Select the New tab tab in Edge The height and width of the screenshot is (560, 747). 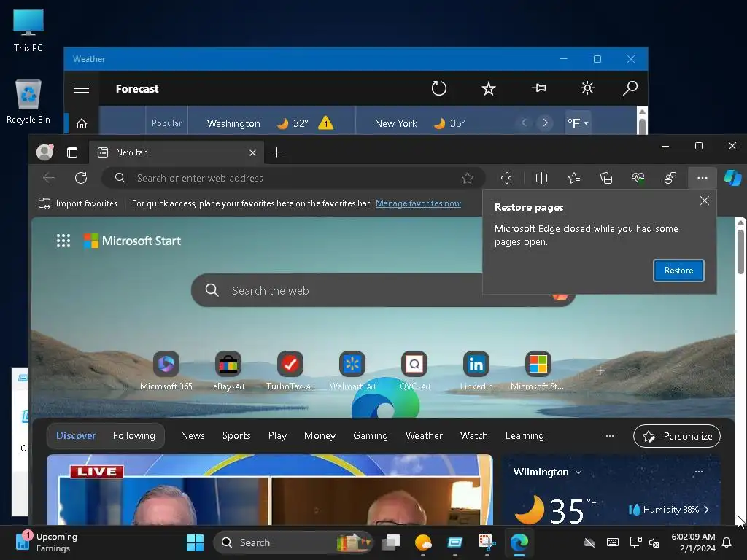click(177, 152)
